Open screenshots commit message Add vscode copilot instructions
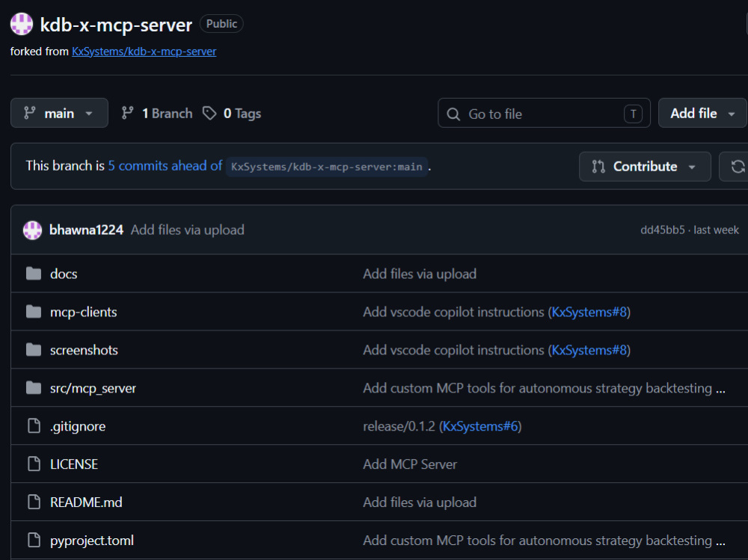The width and height of the screenshot is (748, 560). tap(453, 350)
